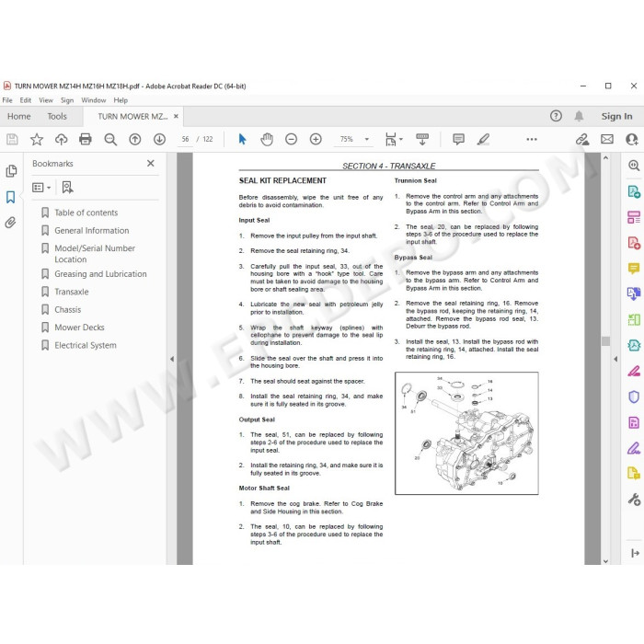Go to previous page arrow icon

click(x=134, y=140)
